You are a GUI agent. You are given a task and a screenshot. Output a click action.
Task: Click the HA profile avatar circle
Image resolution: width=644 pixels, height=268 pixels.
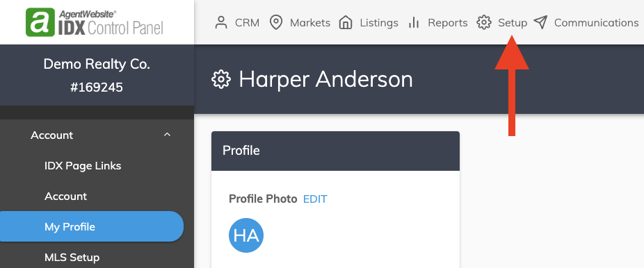coord(246,235)
